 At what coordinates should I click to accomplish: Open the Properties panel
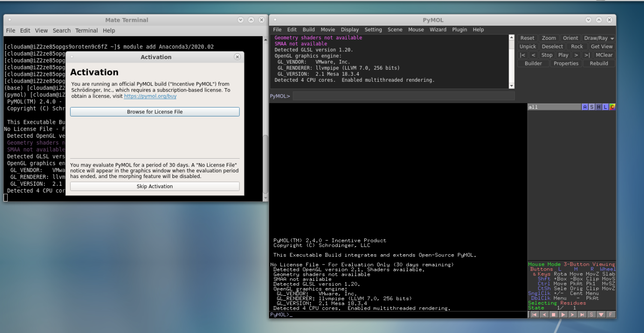[x=566, y=63]
